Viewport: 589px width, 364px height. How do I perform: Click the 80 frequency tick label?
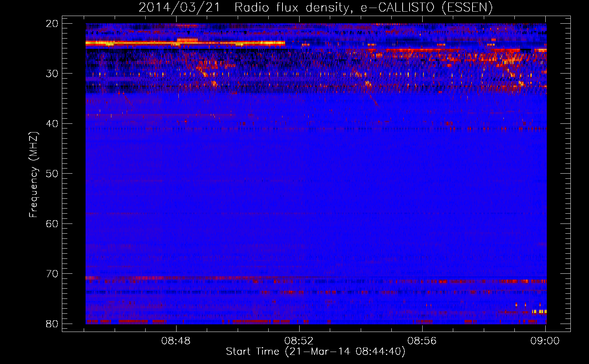[52, 324]
